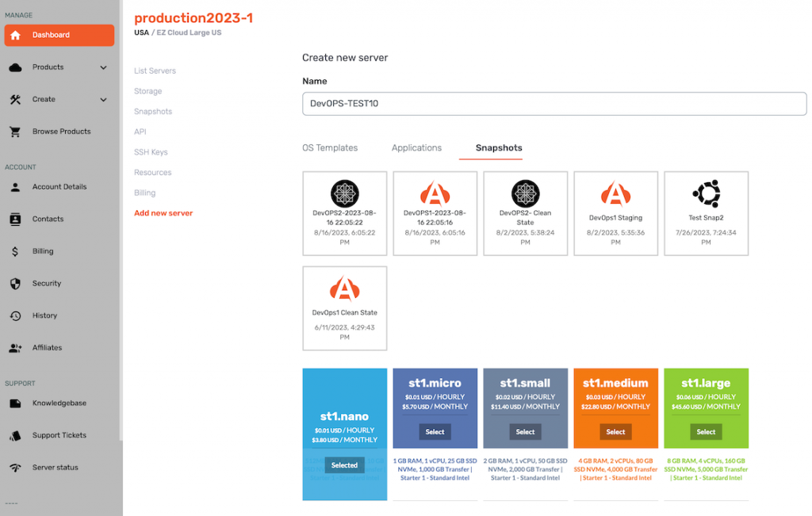Click the Server status signal icon
Screen dimensions: 812x516
(x=15, y=468)
